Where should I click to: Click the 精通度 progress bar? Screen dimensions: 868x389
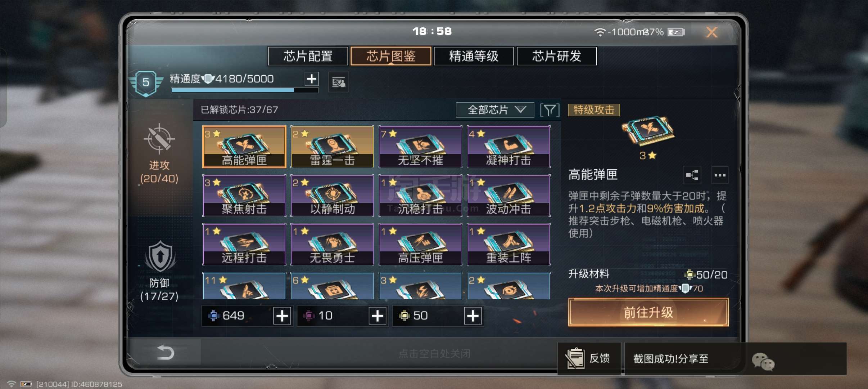[x=245, y=90]
